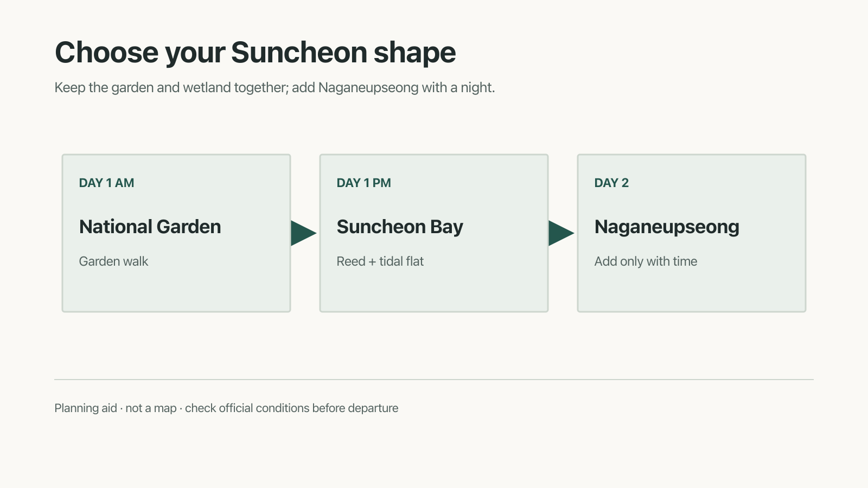Click the Choose your Suncheon shape title
This screenshot has height=488, width=868.
(256, 53)
